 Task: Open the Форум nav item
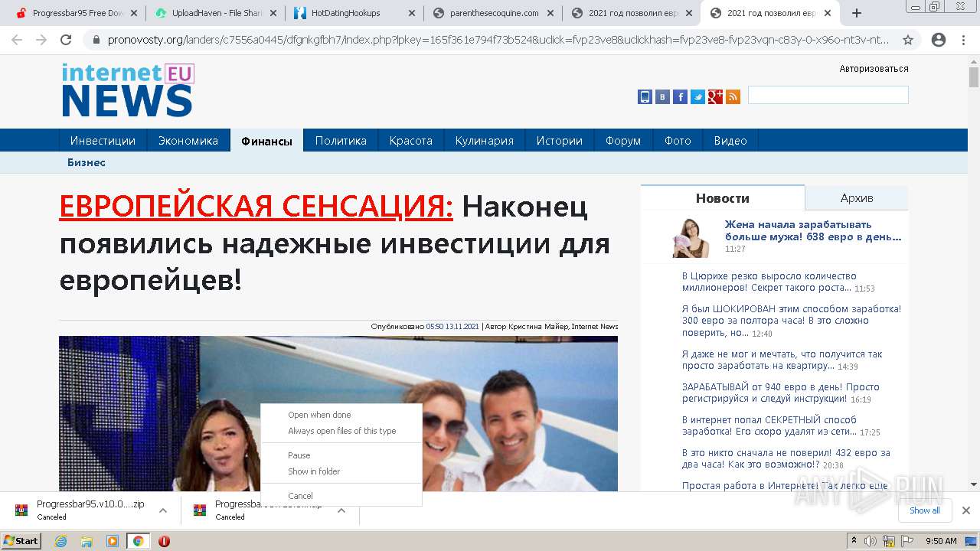623,141
